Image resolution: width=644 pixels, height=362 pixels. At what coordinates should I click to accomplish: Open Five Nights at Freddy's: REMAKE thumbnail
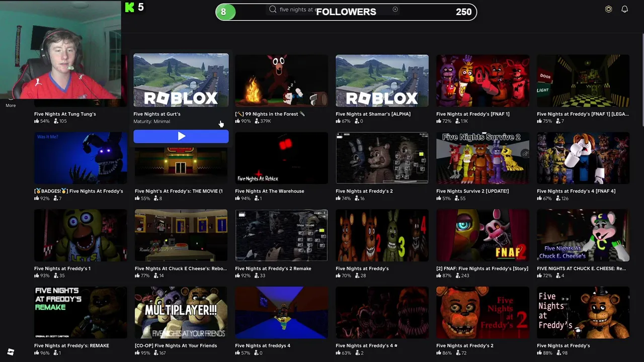(x=80, y=313)
